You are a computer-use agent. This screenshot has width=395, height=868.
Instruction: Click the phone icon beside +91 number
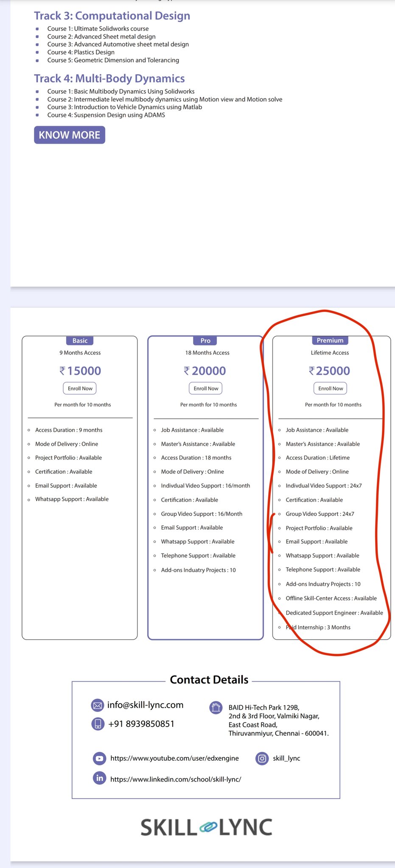coord(98,724)
